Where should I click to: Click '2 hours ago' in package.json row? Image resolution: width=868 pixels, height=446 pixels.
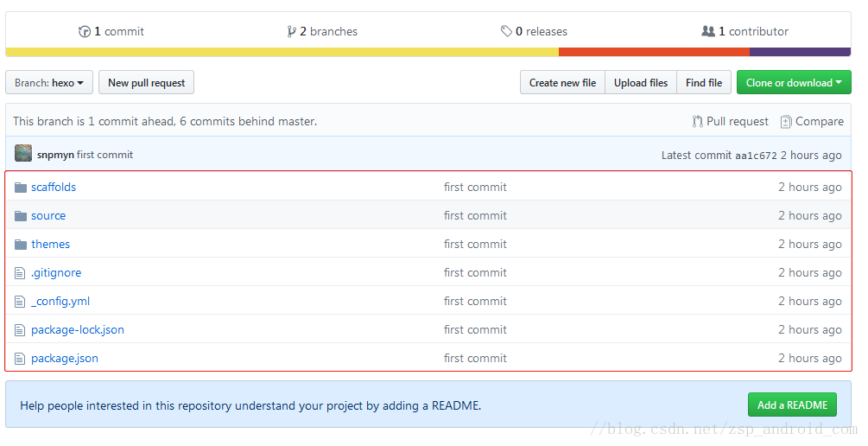click(x=810, y=359)
